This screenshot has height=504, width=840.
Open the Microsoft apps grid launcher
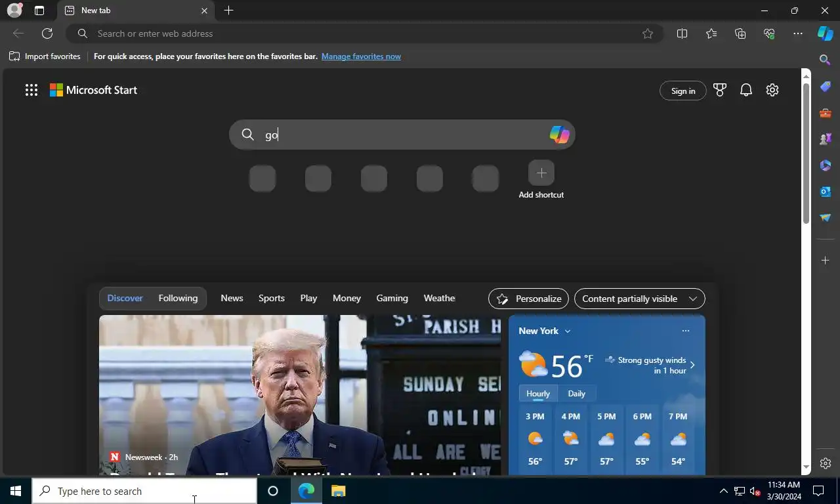(31, 91)
